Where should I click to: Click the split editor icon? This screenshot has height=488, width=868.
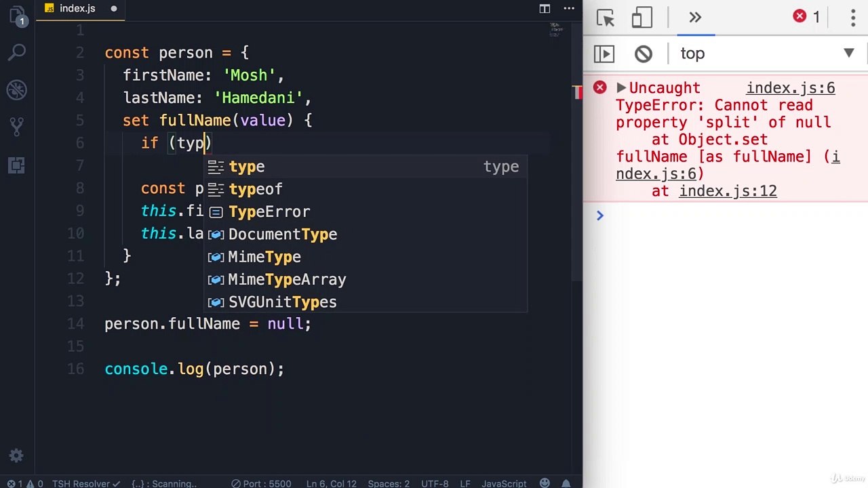pos(545,9)
